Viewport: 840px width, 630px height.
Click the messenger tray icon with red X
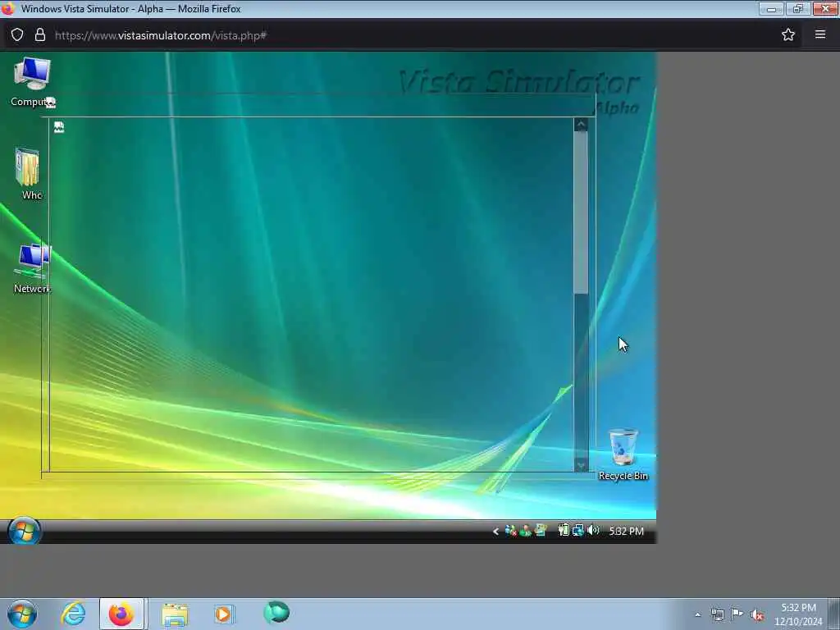(x=510, y=531)
